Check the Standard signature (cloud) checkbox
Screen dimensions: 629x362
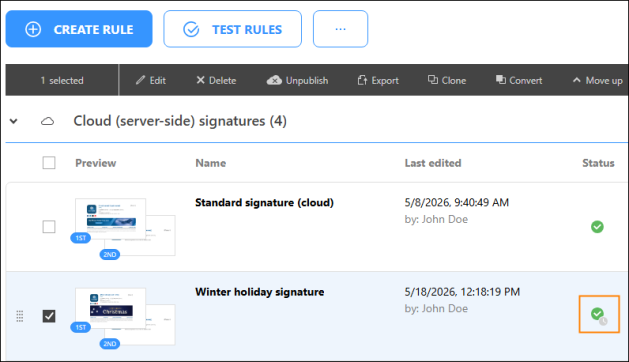pyautogui.click(x=49, y=227)
